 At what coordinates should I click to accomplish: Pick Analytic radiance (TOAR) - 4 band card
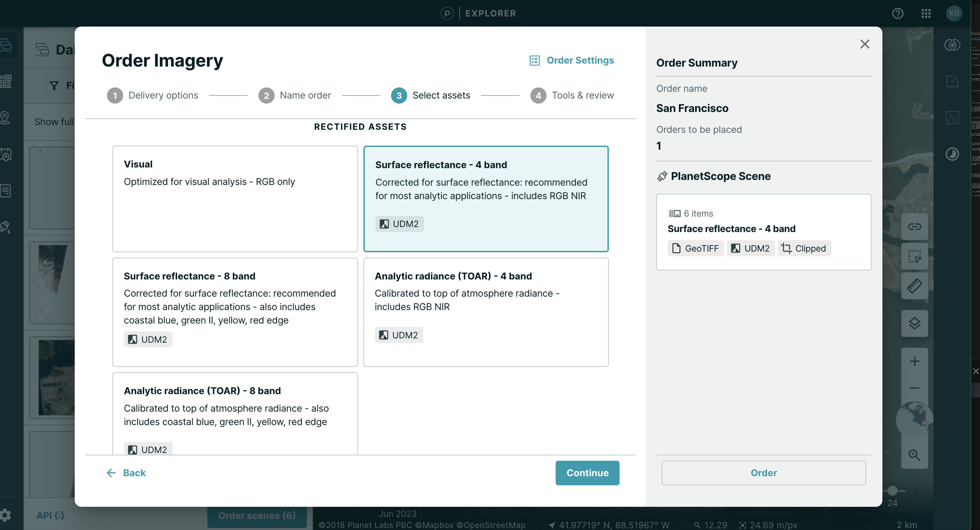(x=486, y=312)
